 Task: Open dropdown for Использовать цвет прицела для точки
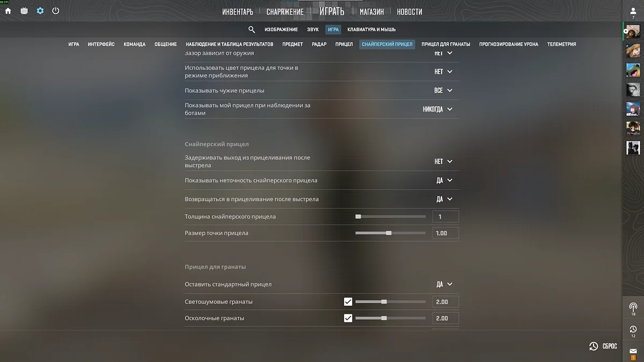click(444, 71)
